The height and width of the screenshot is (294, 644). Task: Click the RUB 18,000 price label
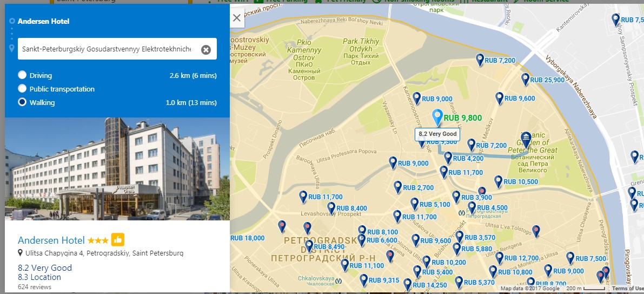247,238
